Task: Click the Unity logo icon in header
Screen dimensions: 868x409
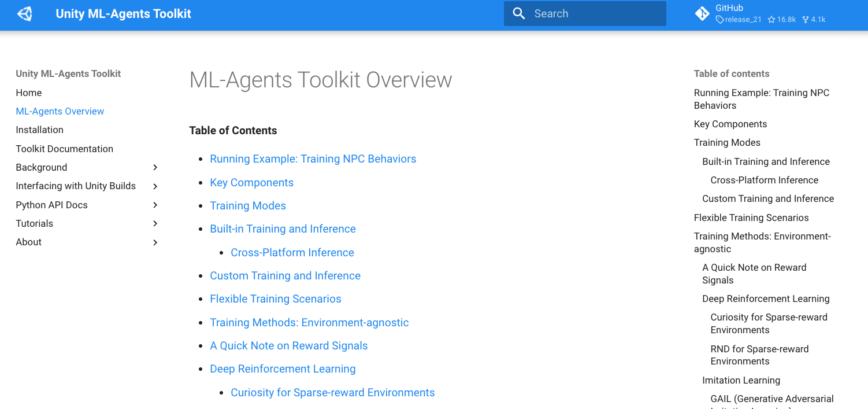Action: [25, 14]
